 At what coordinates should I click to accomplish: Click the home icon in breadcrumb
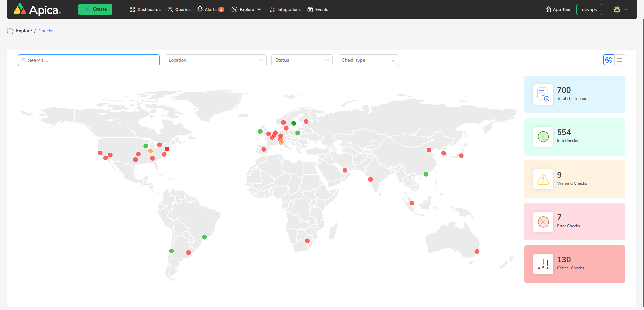(x=10, y=31)
